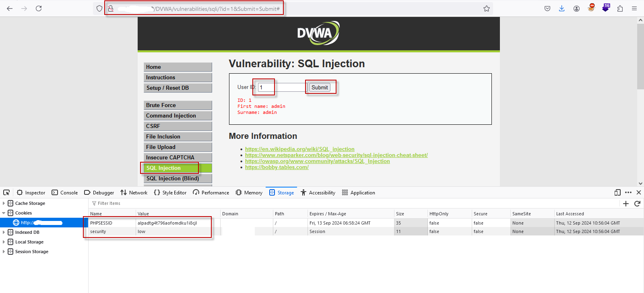This screenshot has width=644, height=293.
Task: Open the Style Editor tab
Action: click(x=170, y=193)
